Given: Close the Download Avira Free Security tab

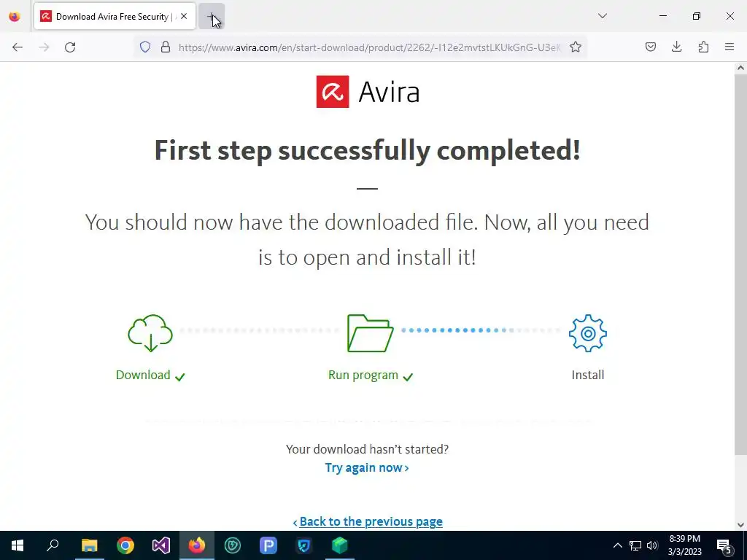Looking at the screenshot, I should 184,17.
